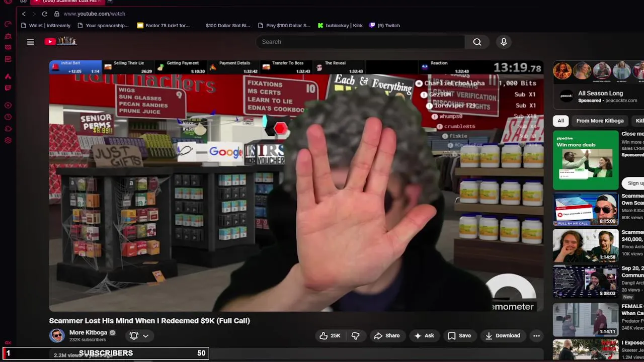Ask about this video
Screen dimensions: 644x362
click(424, 335)
